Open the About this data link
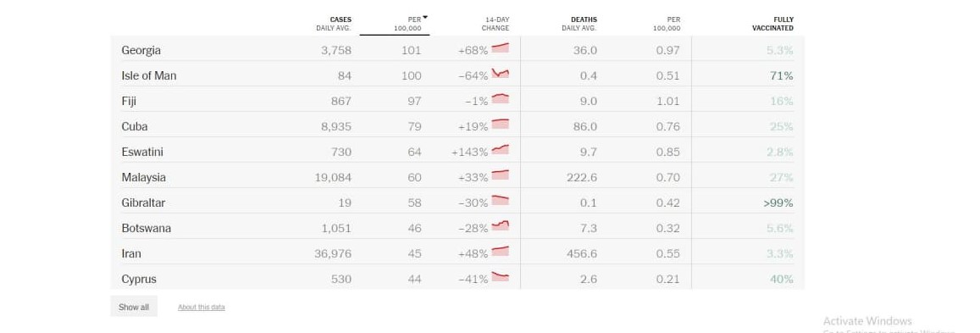 [x=202, y=308]
